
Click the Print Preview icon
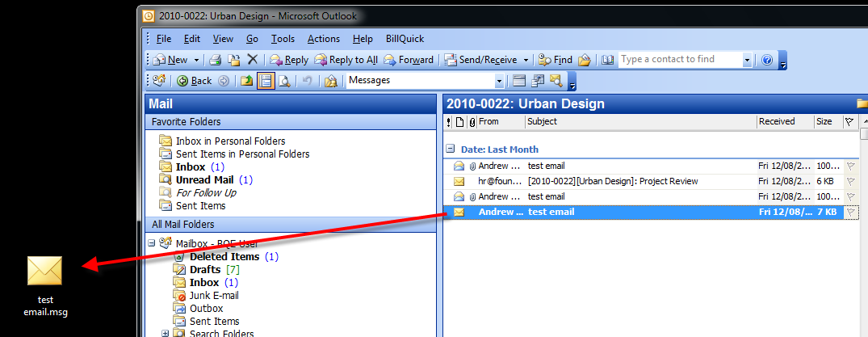[x=284, y=81]
